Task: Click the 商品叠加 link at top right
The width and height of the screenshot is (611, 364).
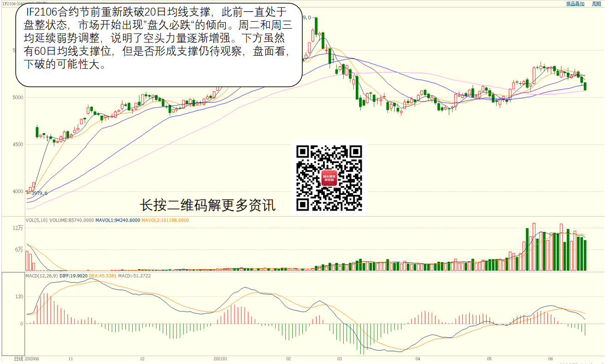Action: [x=575, y=4]
